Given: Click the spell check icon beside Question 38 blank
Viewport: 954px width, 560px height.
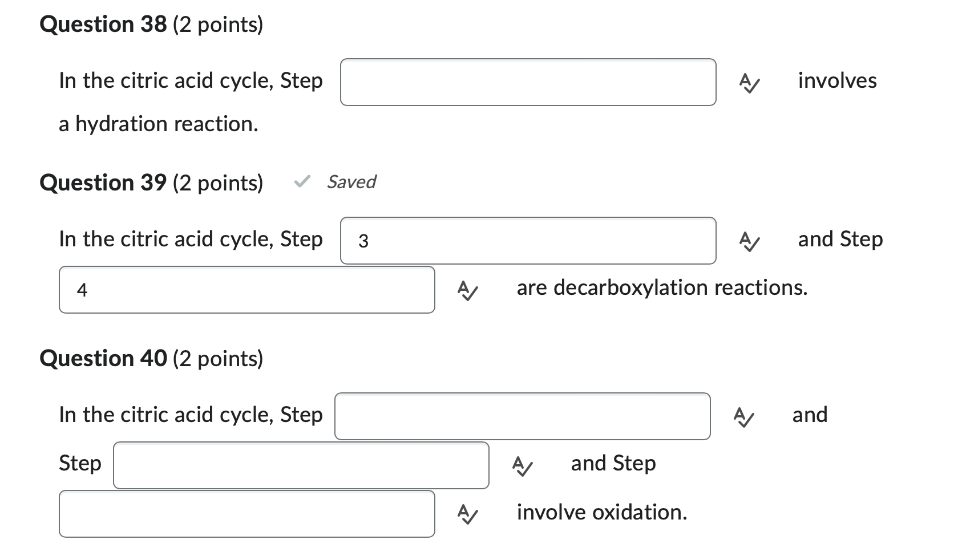Looking at the screenshot, I should (x=748, y=83).
